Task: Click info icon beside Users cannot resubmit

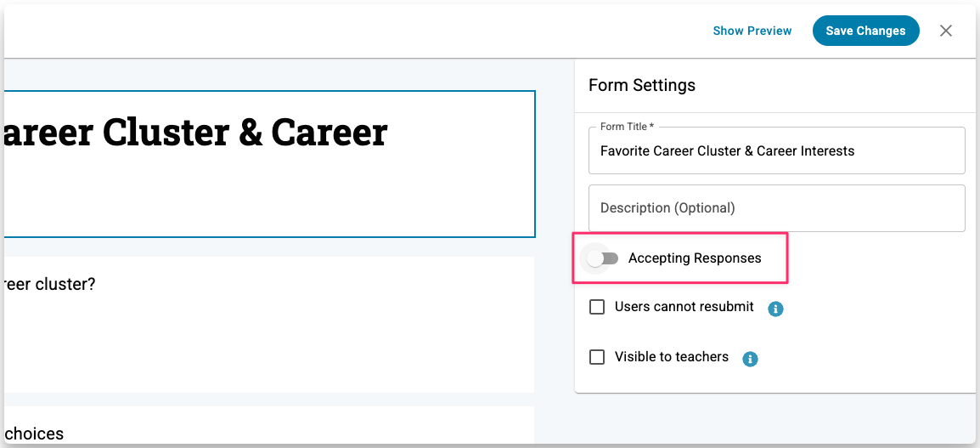Action: point(774,309)
